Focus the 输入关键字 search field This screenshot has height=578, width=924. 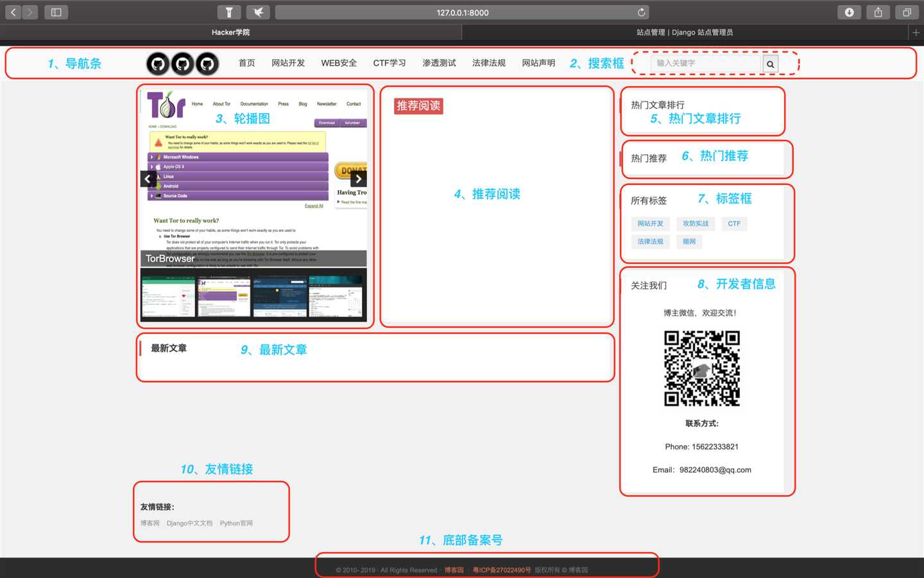click(x=706, y=64)
